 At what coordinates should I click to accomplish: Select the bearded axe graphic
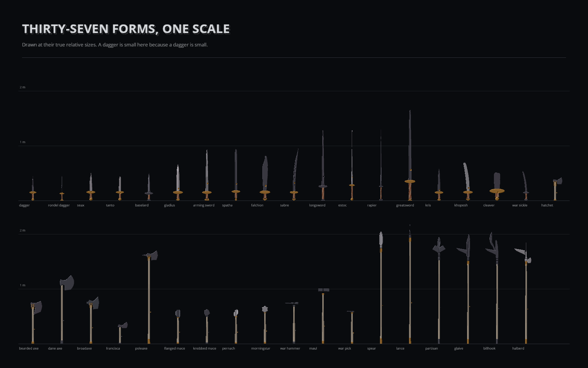point(36,322)
